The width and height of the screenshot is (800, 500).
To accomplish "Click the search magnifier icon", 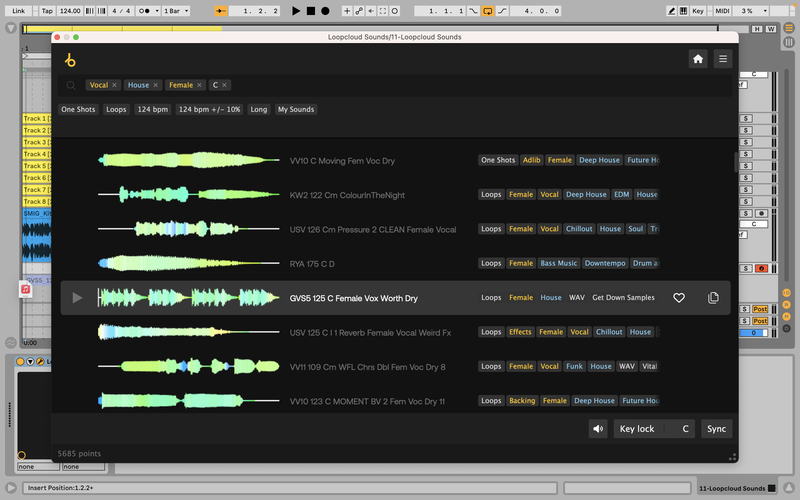I will [71, 86].
